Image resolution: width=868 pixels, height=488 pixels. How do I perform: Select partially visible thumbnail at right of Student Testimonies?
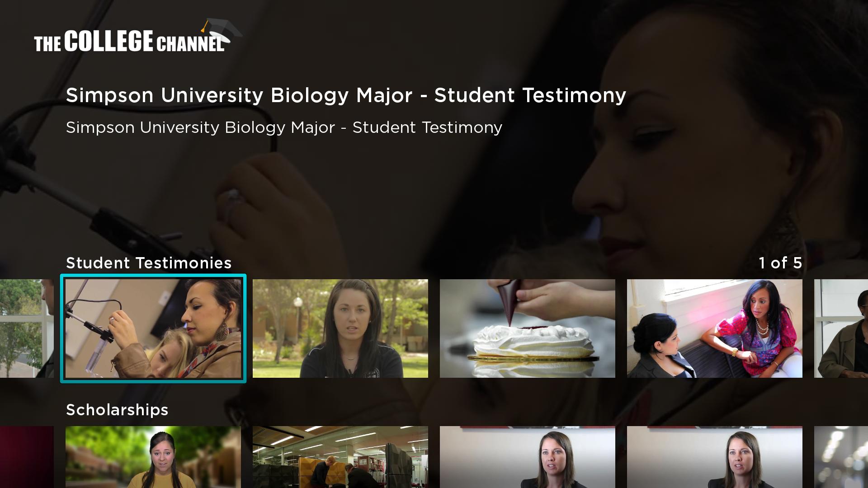(x=841, y=328)
